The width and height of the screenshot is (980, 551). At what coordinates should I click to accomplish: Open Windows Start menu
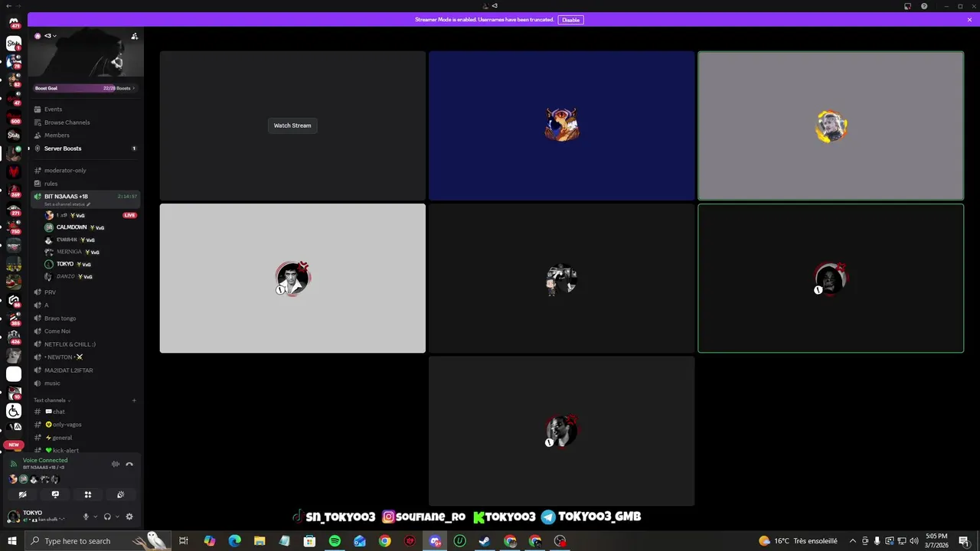coord(12,541)
